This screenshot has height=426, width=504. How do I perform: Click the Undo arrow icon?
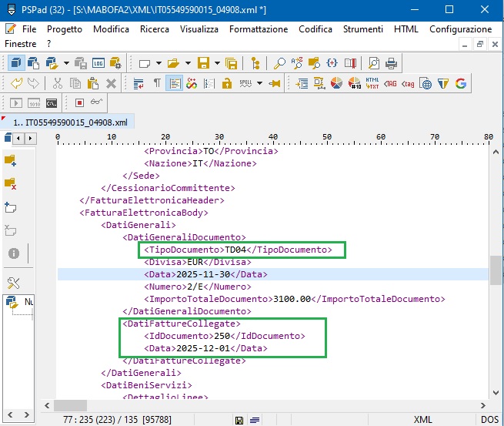tap(16, 83)
